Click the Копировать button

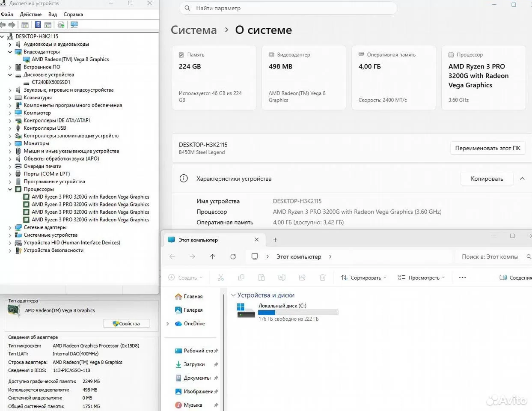point(487,179)
